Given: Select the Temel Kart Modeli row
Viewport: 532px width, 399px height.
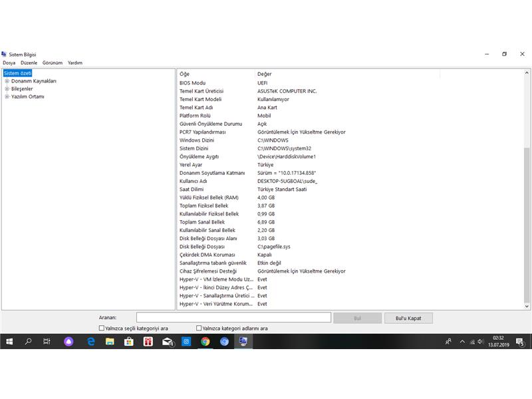Looking at the screenshot, I should point(350,99).
